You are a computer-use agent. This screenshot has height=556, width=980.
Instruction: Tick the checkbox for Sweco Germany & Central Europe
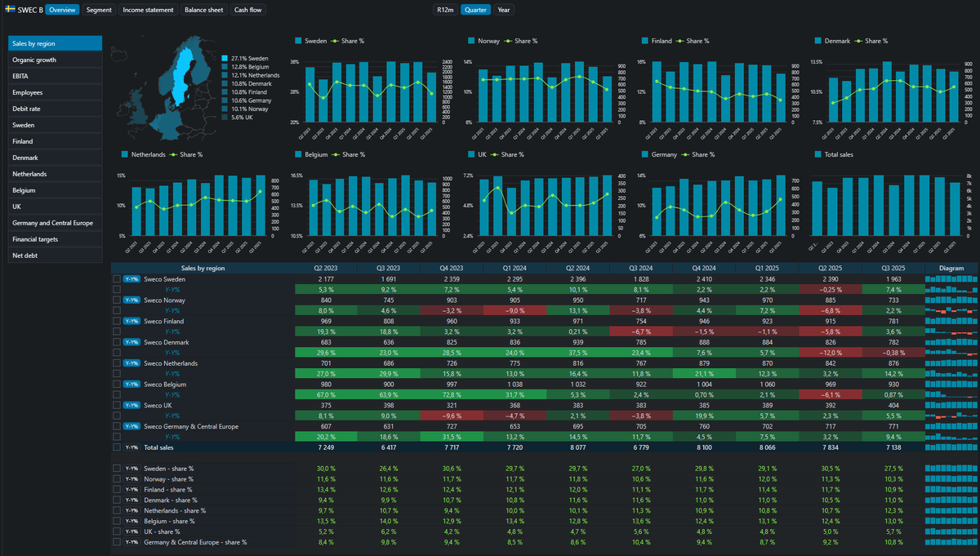tap(117, 426)
